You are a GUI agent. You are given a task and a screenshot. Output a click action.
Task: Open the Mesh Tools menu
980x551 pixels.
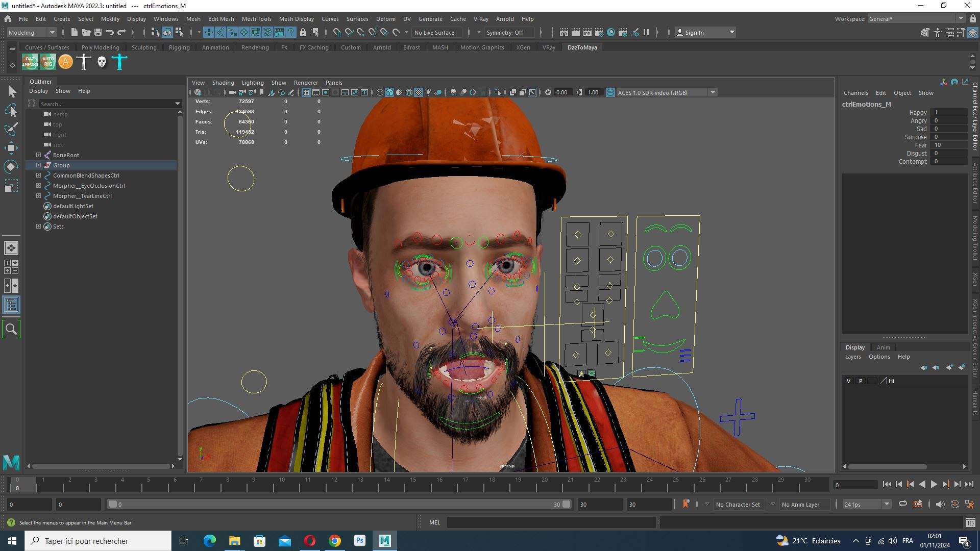point(256,19)
